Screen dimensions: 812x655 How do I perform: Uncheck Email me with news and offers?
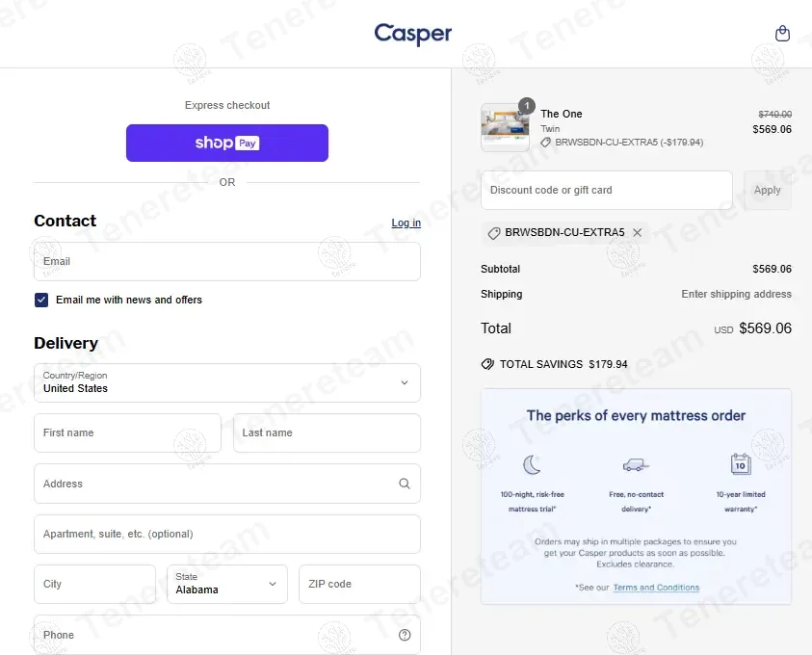click(41, 300)
